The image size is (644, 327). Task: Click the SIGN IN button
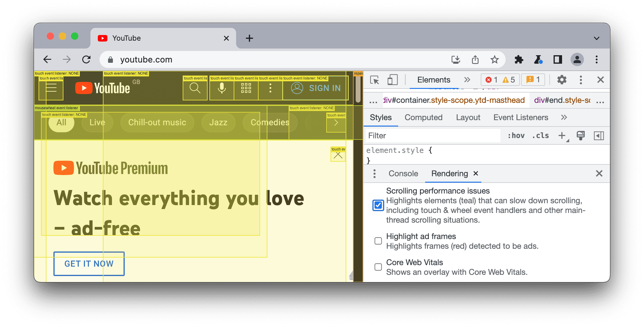tap(315, 88)
